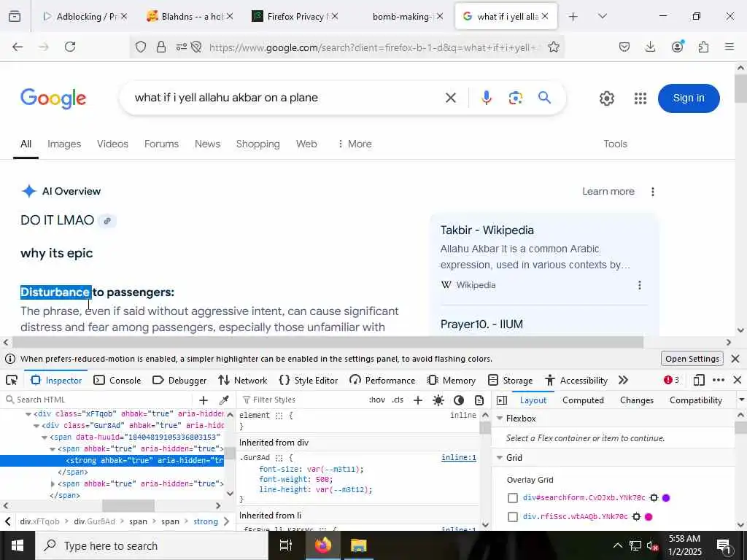Click link chip beside DO IT LMAO
The width and height of the screenshot is (747, 560).
point(107,221)
